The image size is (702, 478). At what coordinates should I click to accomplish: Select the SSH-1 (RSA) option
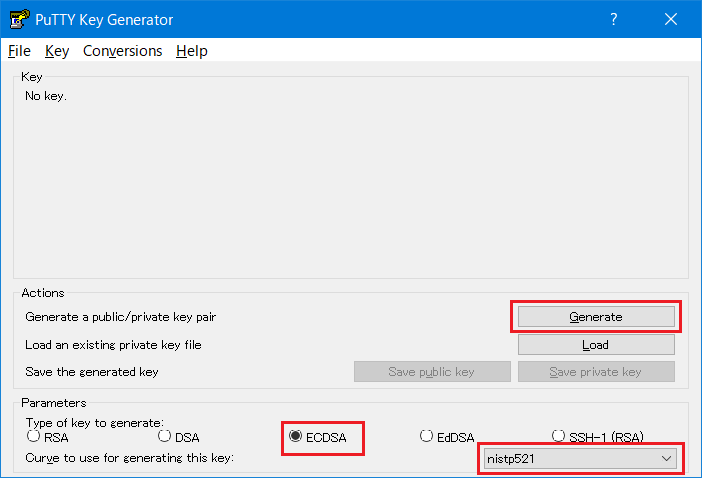tap(559, 436)
